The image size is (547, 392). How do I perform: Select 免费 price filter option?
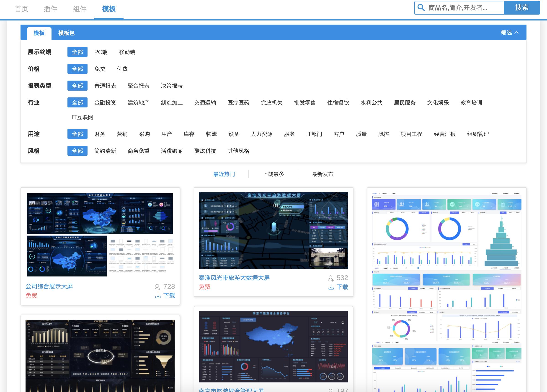click(100, 69)
